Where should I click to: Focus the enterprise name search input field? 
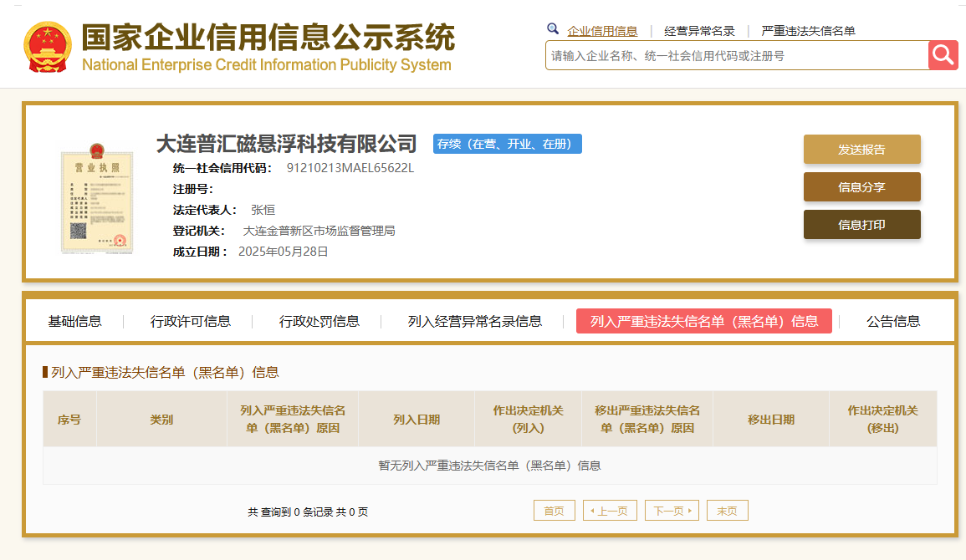pos(737,55)
